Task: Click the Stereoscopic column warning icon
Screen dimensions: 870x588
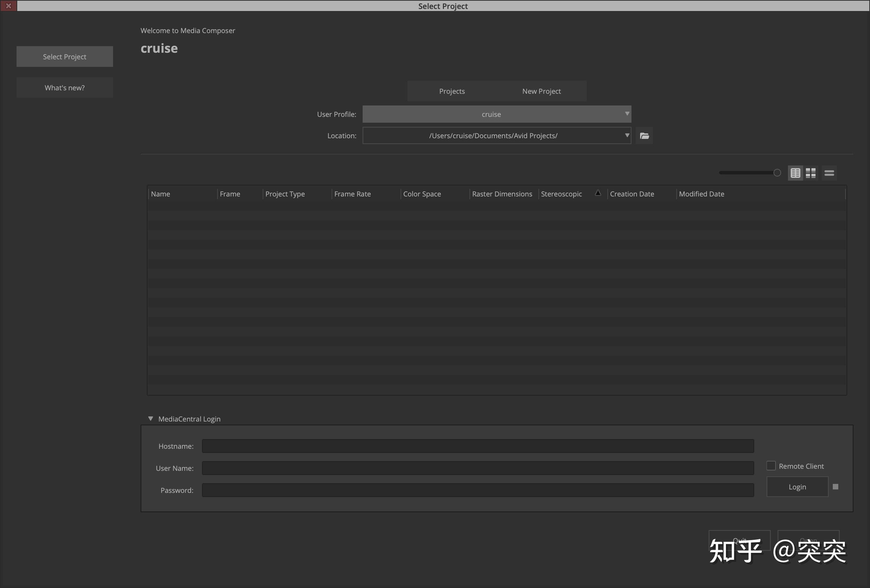Action: [598, 192]
